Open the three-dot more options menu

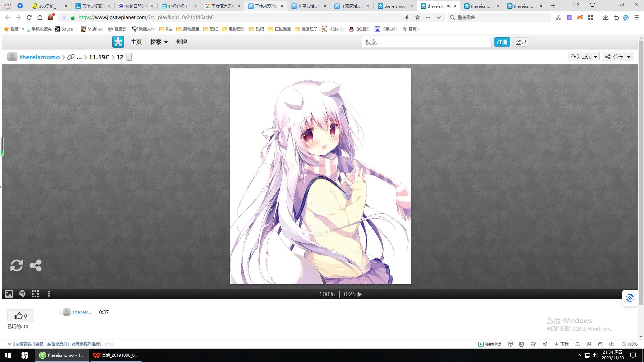tap(49, 294)
